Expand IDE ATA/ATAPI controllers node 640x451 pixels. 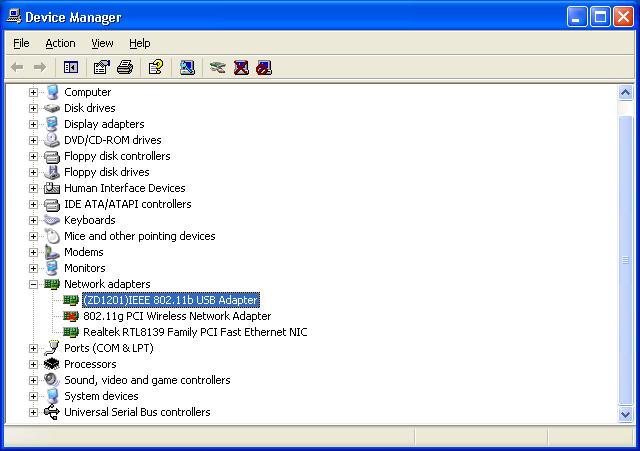click(33, 204)
